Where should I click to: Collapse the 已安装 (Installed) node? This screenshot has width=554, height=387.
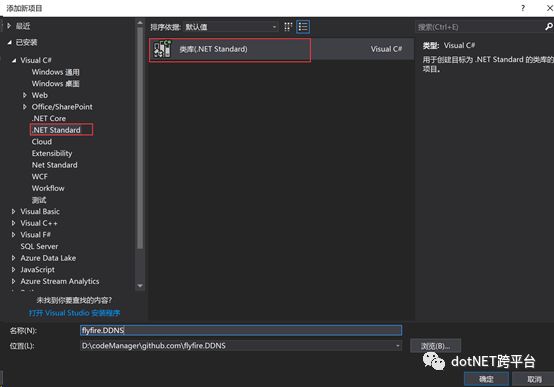point(10,42)
